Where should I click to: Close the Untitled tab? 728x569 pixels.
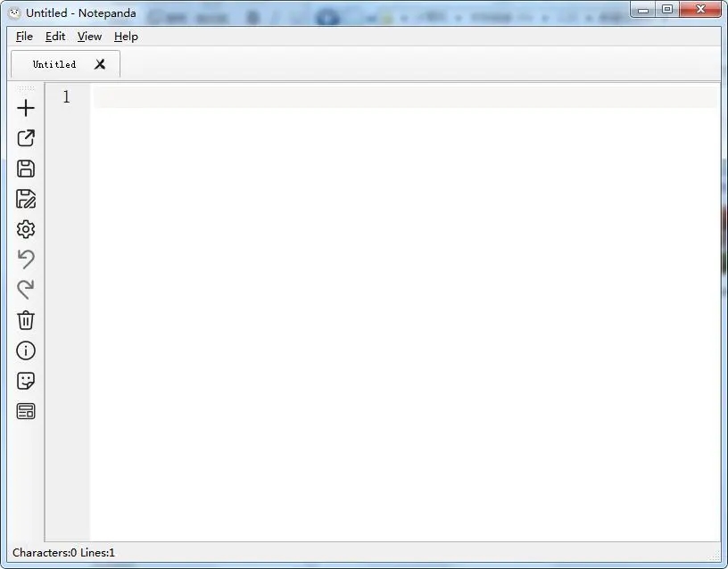[100, 64]
